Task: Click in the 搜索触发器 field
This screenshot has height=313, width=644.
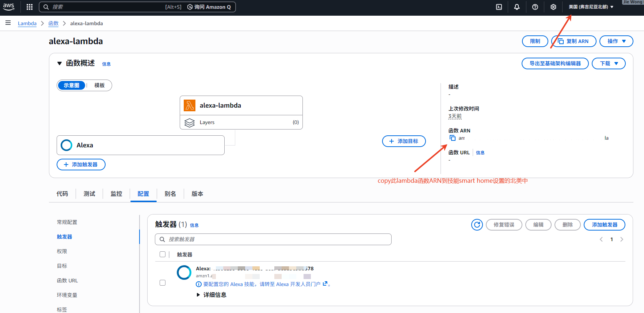Action: [x=273, y=239]
